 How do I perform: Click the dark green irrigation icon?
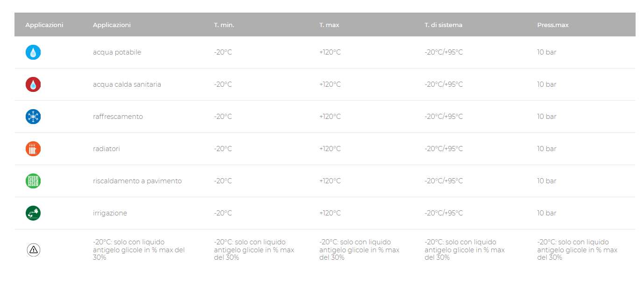(33, 213)
